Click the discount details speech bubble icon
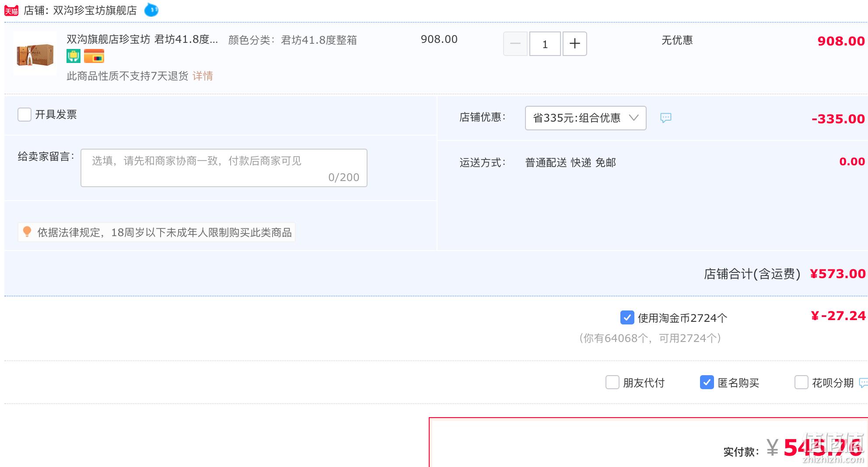This screenshot has height=467, width=868. tap(665, 118)
